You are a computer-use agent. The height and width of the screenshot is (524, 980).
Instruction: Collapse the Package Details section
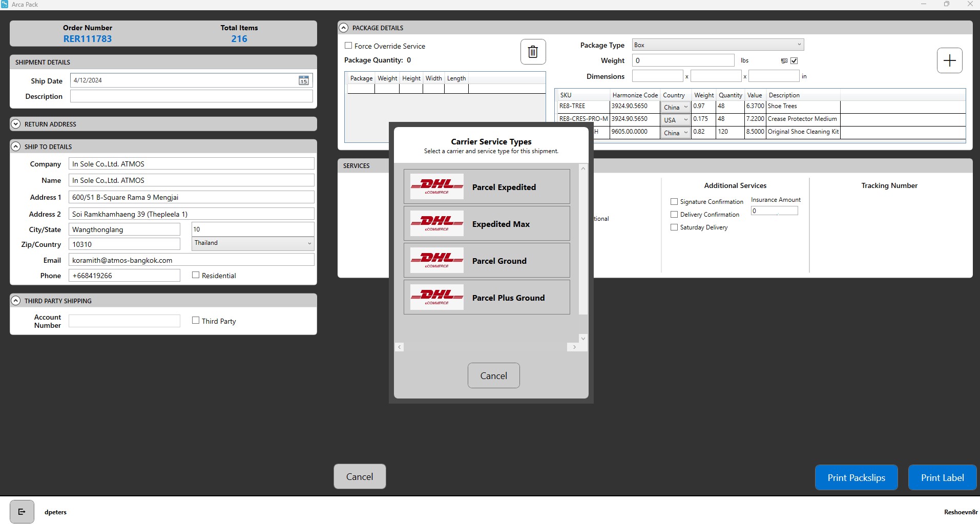[344, 28]
